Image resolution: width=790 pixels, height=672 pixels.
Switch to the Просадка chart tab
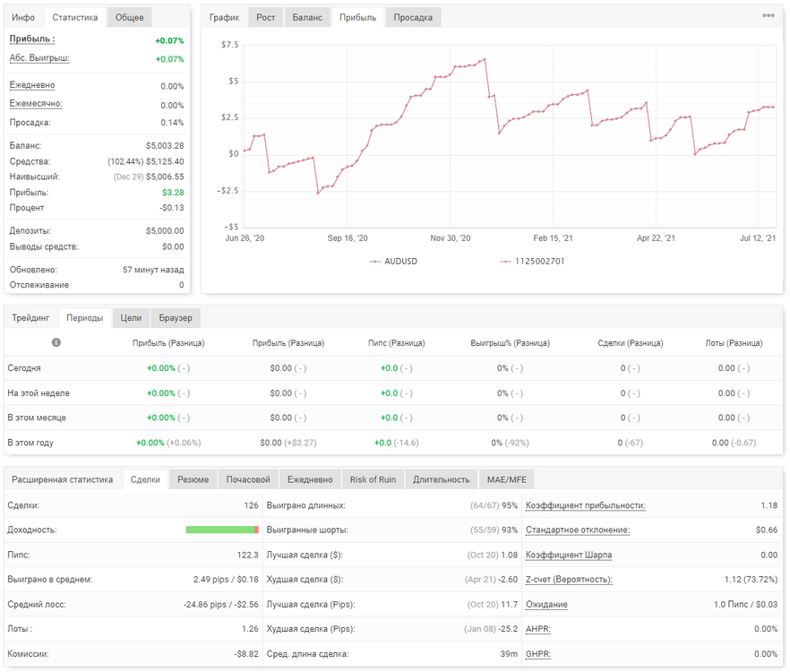[413, 17]
